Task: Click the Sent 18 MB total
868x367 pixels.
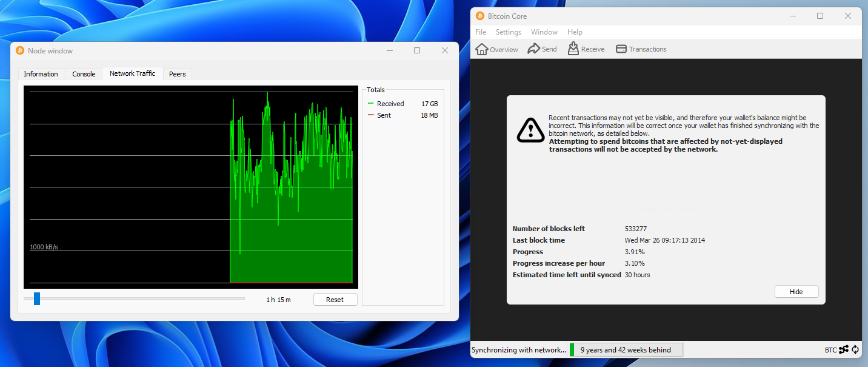Action: coord(402,115)
